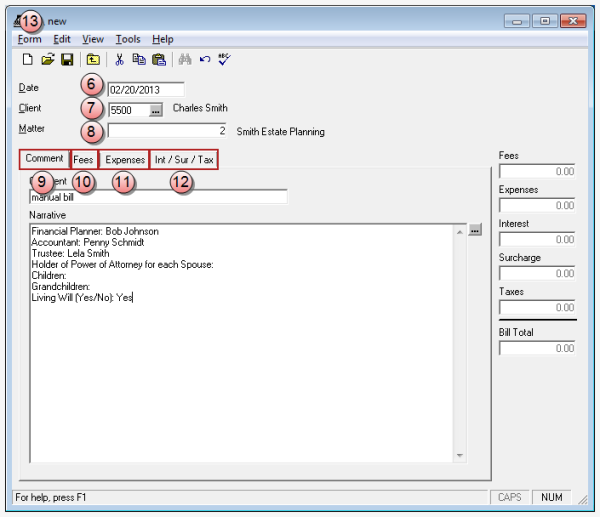Viewport: 600px width, 517px height.
Task: Click the Copy toolbar icon
Action: (138, 60)
